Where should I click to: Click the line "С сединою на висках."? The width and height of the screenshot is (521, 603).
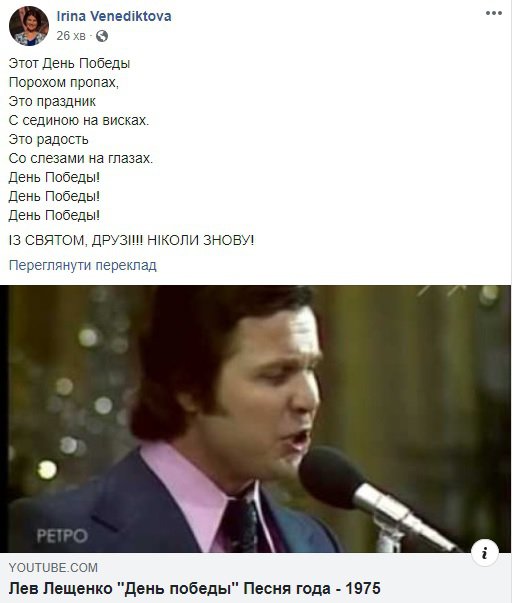(x=79, y=120)
